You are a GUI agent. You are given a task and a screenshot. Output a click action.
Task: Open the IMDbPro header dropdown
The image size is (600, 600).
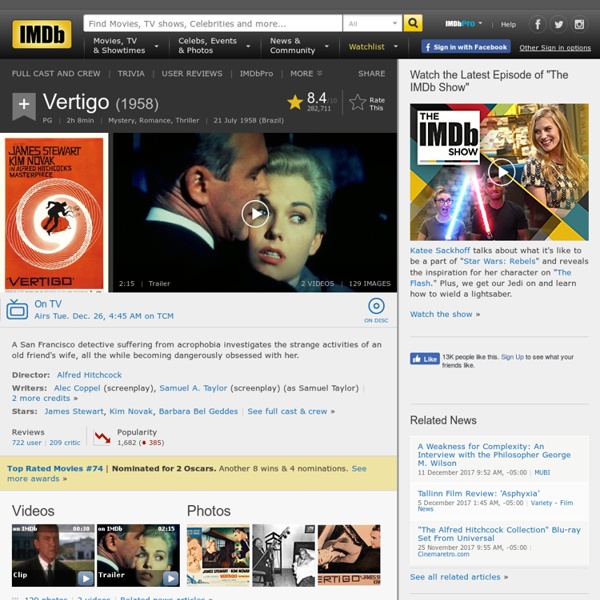[x=463, y=24]
